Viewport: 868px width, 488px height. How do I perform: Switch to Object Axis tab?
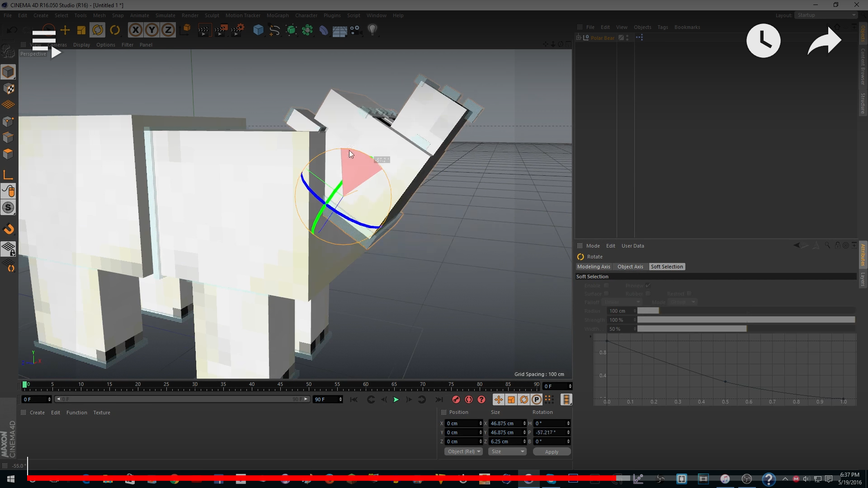point(630,267)
